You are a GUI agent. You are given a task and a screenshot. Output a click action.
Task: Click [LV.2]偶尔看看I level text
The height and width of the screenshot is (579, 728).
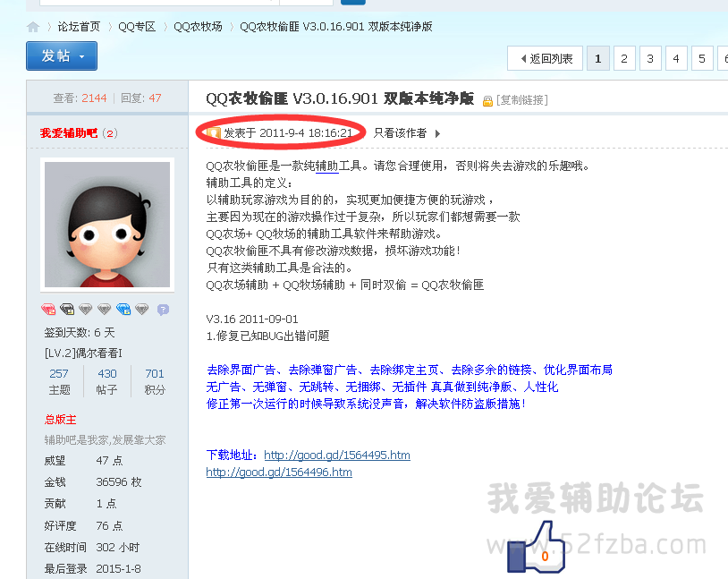(x=83, y=353)
